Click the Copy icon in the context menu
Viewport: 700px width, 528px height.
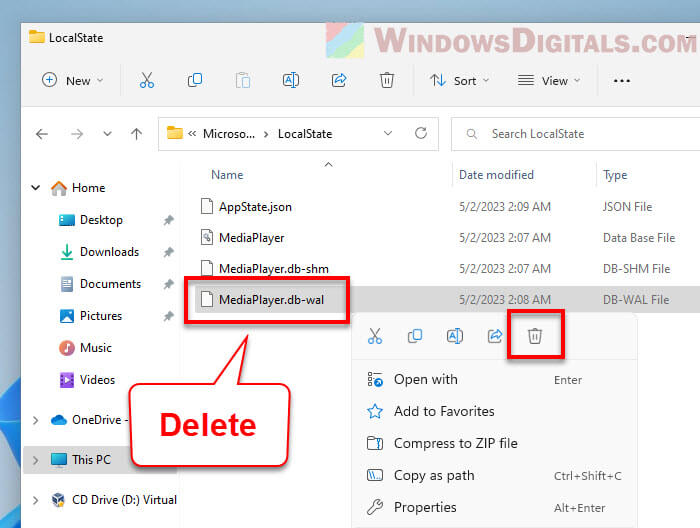click(415, 336)
